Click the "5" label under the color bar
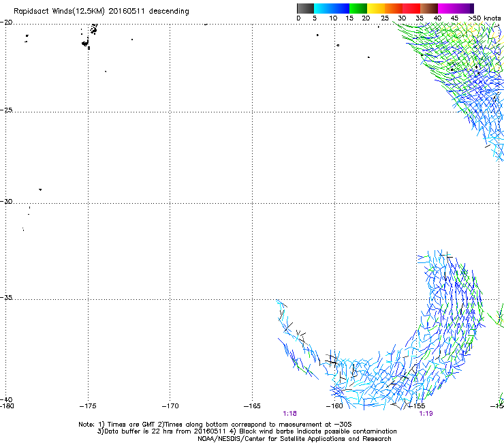 click(315, 18)
